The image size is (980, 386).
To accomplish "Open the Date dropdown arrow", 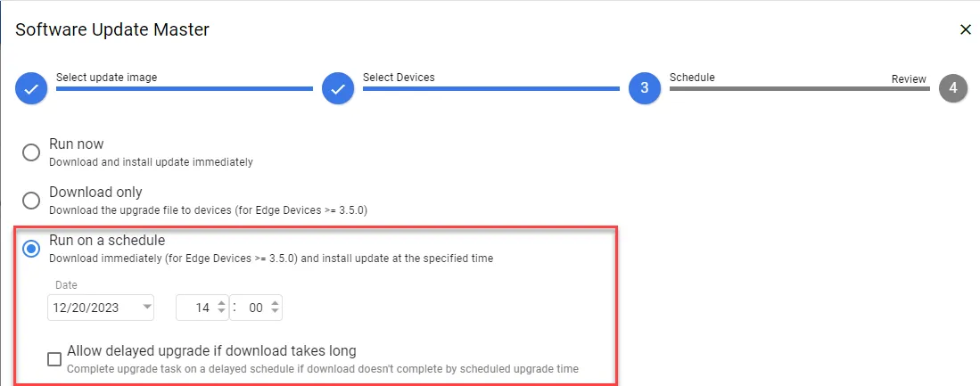I will click(146, 308).
